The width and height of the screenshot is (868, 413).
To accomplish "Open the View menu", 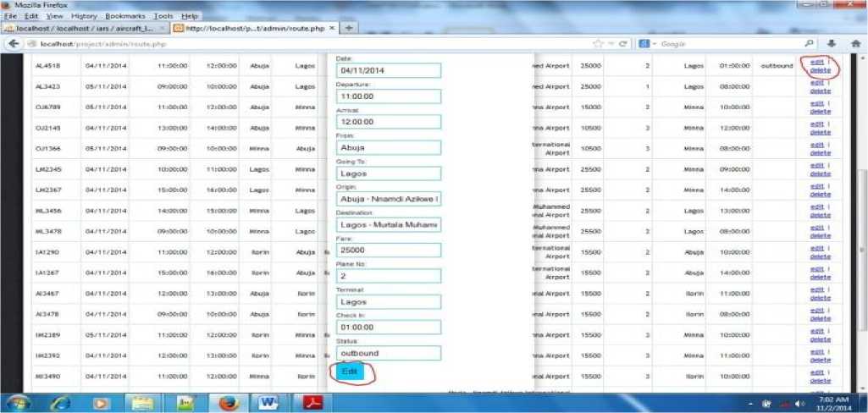I will (x=54, y=17).
